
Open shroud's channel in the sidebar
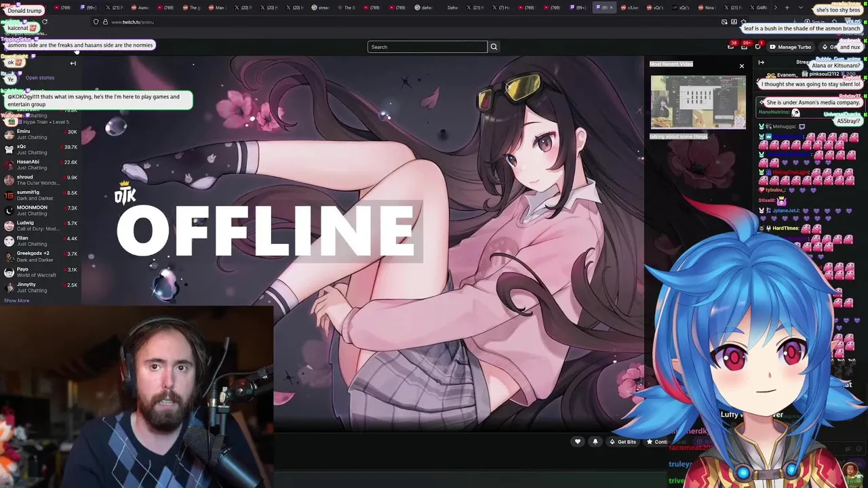coord(41,180)
